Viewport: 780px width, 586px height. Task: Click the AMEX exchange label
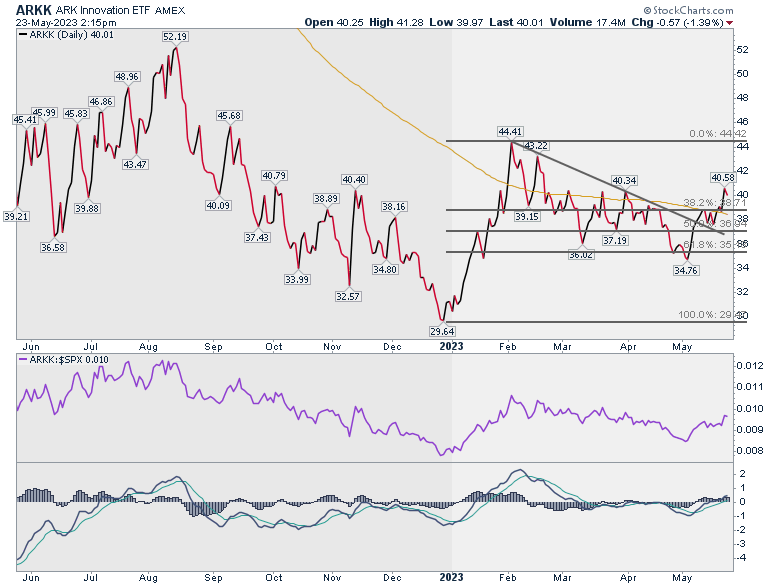(x=170, y=10)
